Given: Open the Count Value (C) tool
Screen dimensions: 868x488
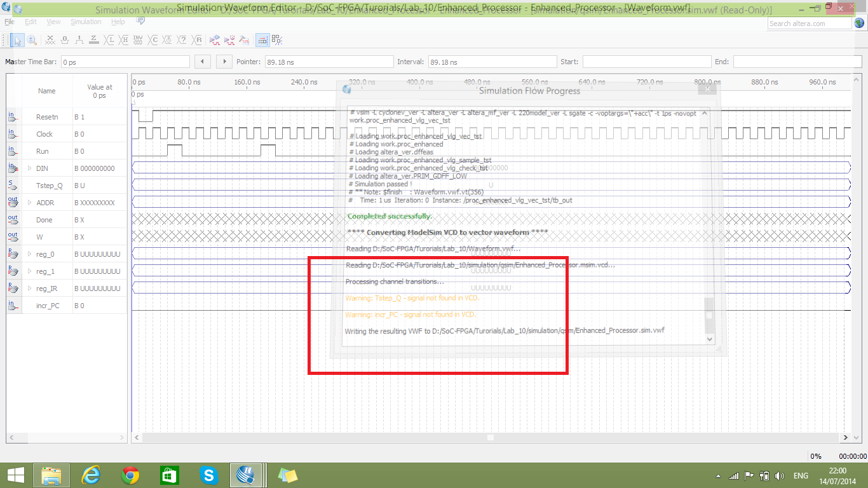Looking at the screenshot, I should coord(153,40).
